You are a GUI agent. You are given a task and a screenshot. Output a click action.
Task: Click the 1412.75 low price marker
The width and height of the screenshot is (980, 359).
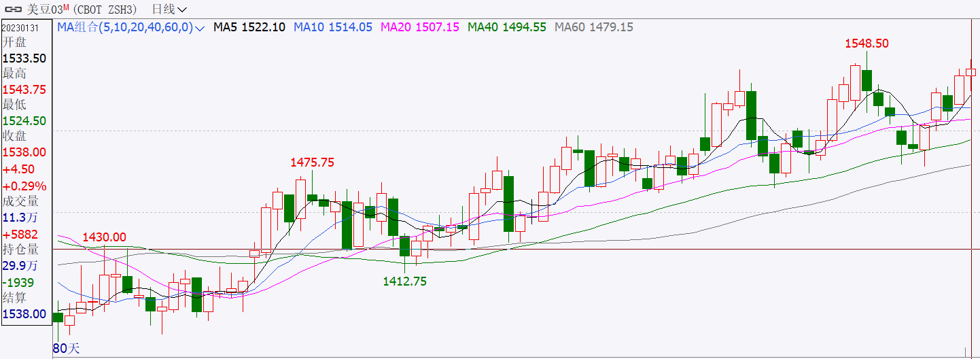tap(405, 281)
